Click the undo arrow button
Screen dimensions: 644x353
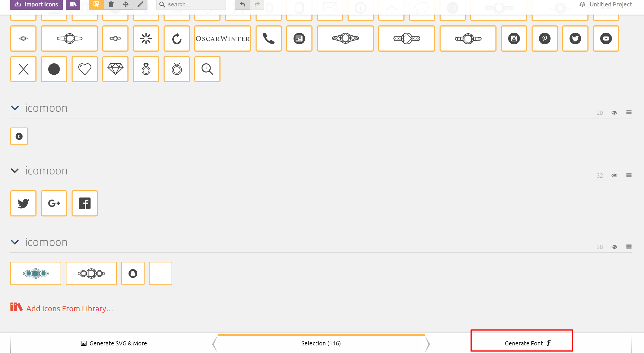pyautogui.click(x=242, y=4)
